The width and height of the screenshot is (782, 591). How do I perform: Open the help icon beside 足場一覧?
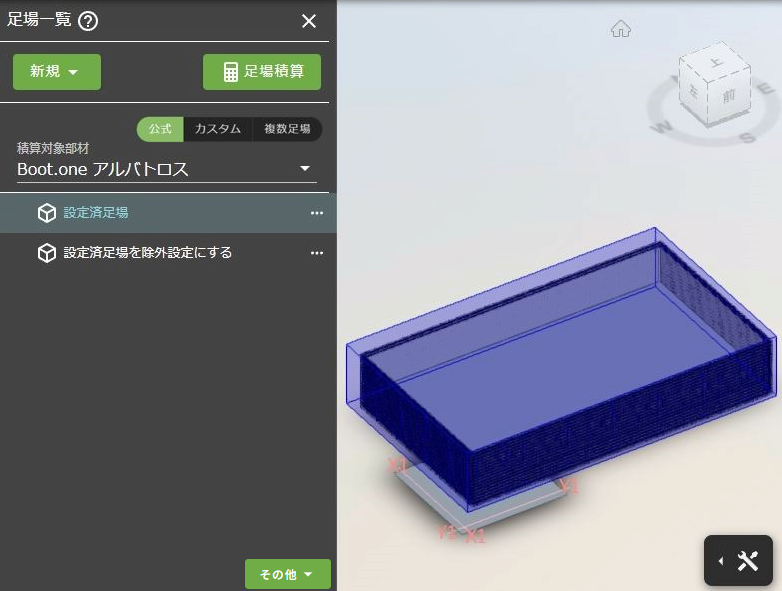(88, 21)
